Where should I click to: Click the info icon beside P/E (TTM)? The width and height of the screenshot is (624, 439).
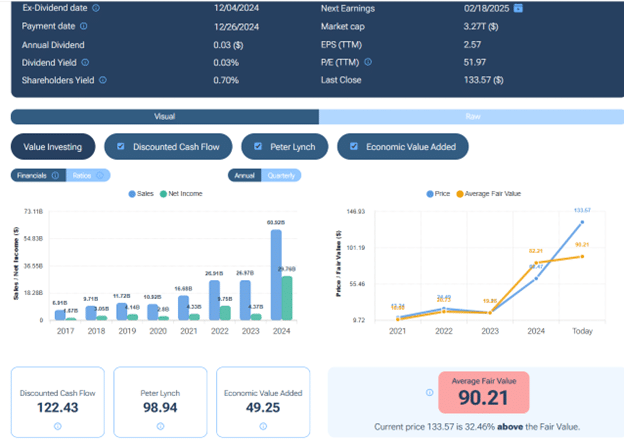click(x=369, y=62)
